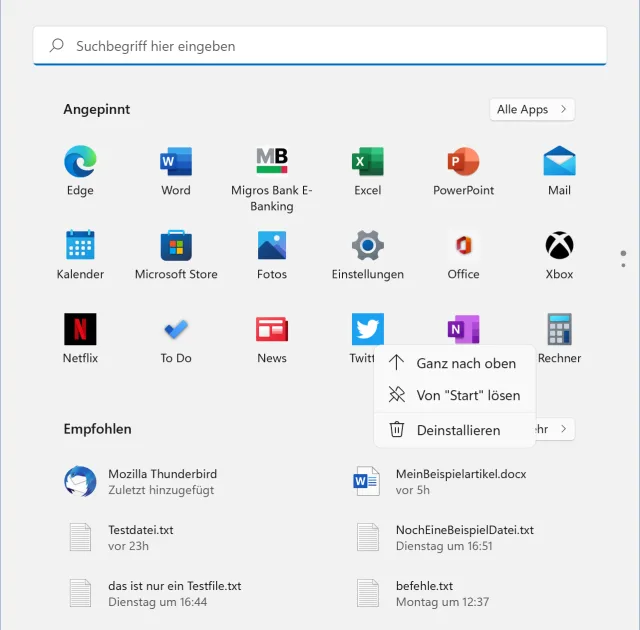Select 'Ganz nach oben' context entry
Image resolution: width=640 pixels, height=630 pixels.
pyautogui.click(x=455, y=363)
